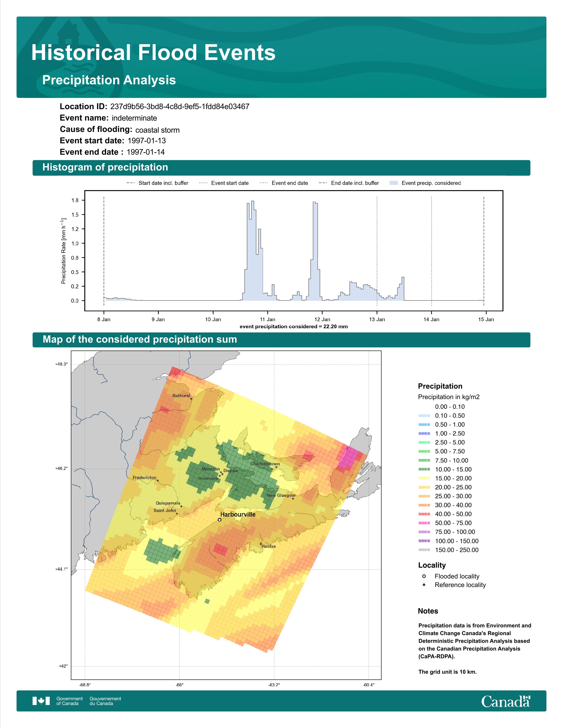The width and height of the screenshot is (563, 728).
Task: Click the Locality legend heading
Action: (x=432, y=565)
